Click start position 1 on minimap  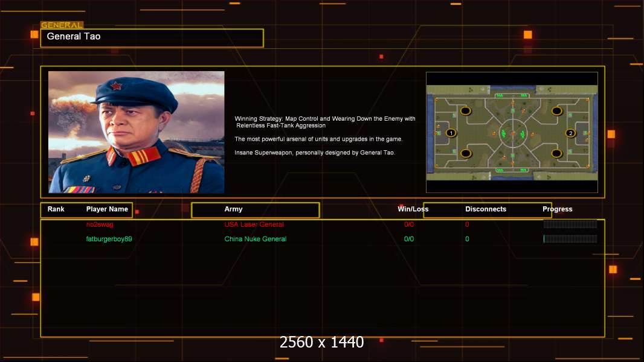tap(451, 133)
